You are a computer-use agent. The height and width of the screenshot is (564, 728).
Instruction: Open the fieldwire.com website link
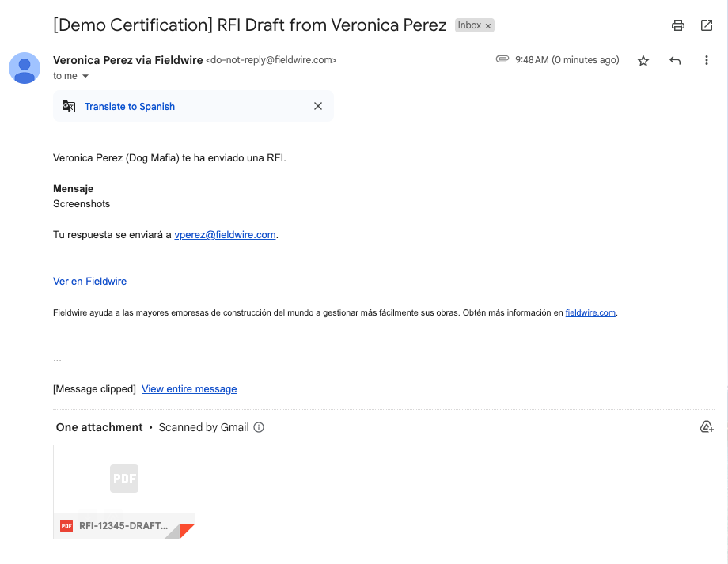590,312
